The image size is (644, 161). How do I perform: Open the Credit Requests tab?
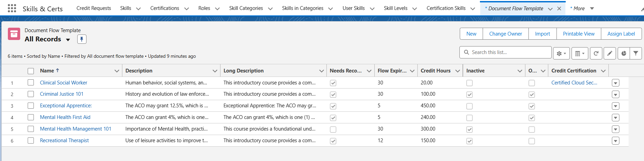[94, 8]
